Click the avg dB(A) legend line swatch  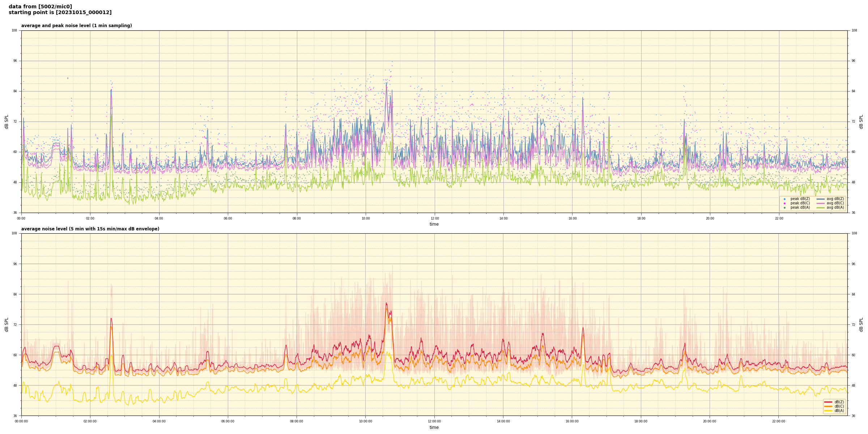pyautogui.click(x=820, y=208)
